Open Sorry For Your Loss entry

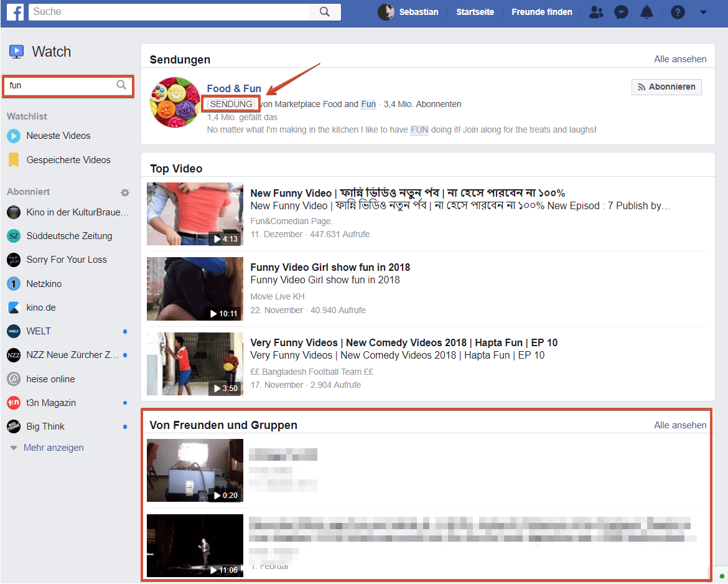[x=67, y=260]
